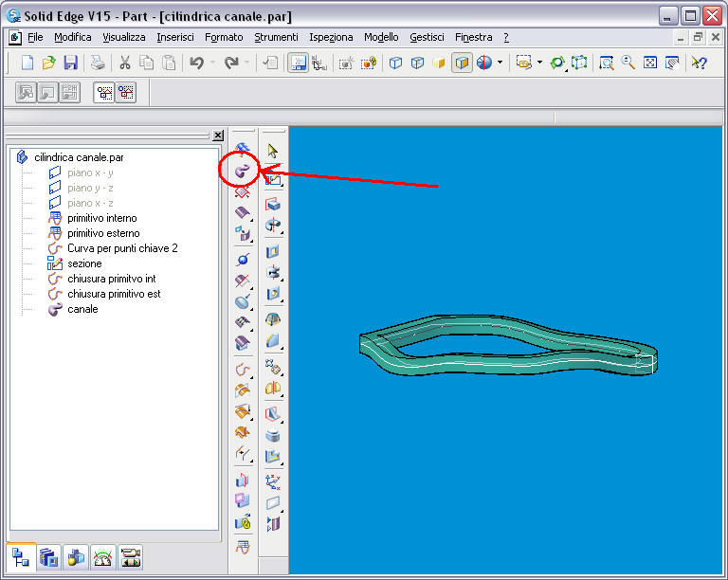Open the Gestisci menu
This screenshot has height=580, width=728.
pyautogui.click(x=427, y=37)
